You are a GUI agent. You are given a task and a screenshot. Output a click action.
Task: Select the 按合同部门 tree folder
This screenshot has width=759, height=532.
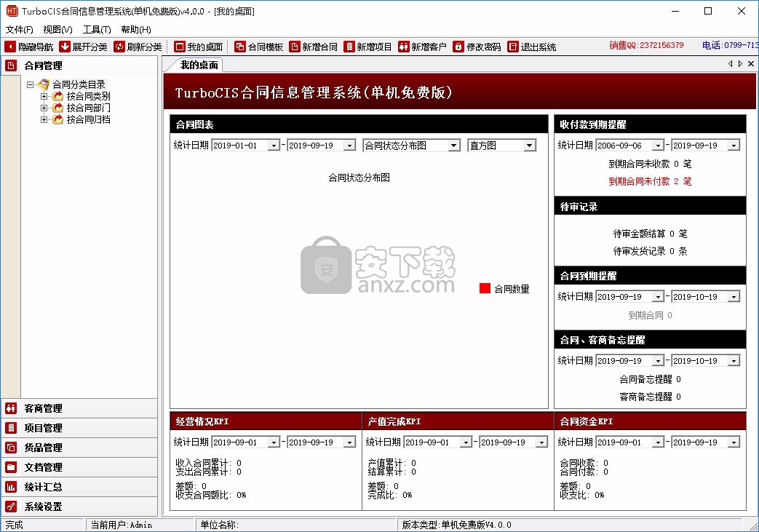point(82,108)
